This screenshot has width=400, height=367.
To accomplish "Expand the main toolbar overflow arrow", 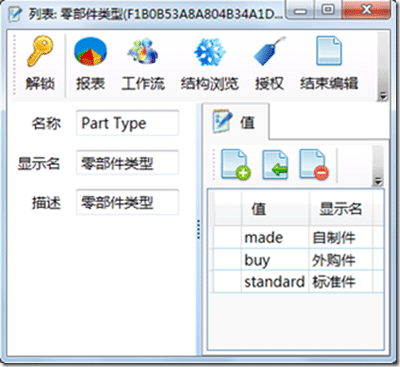I will click(x=383, y=96).
